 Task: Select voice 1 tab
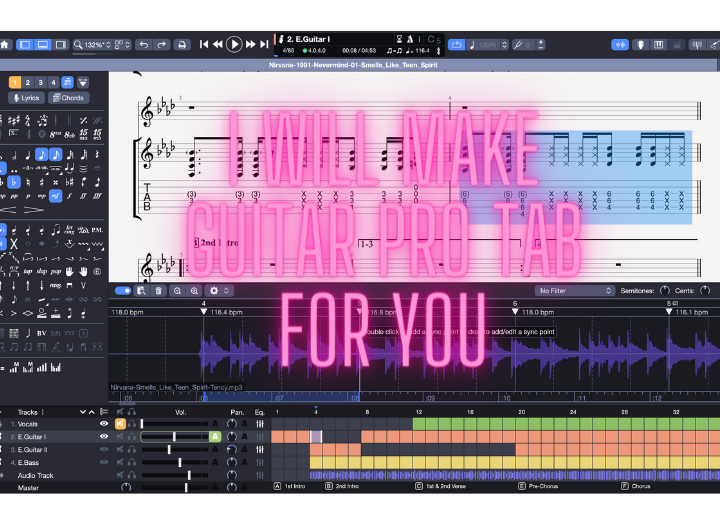pos(15,82)
